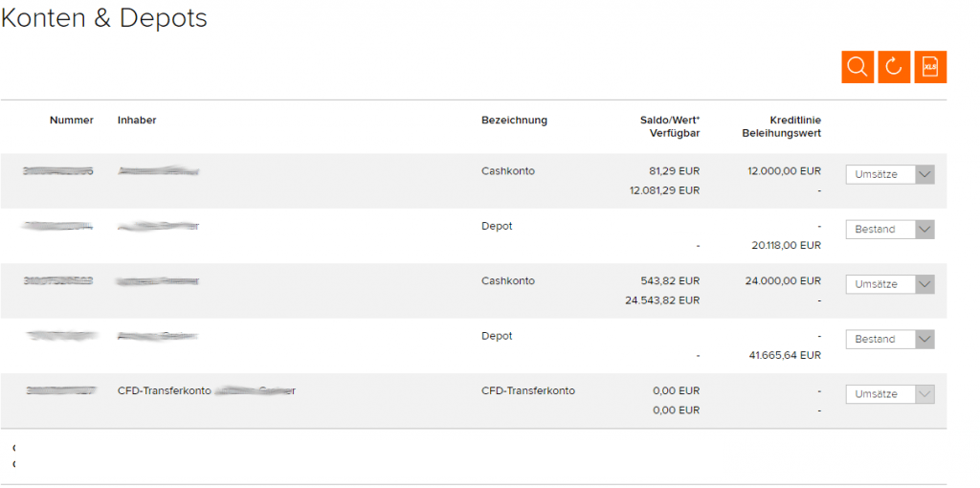Click the Bezeichnung column header
Image resolution: width=980 pixels, height=488 pixels.
click(514, 120)
